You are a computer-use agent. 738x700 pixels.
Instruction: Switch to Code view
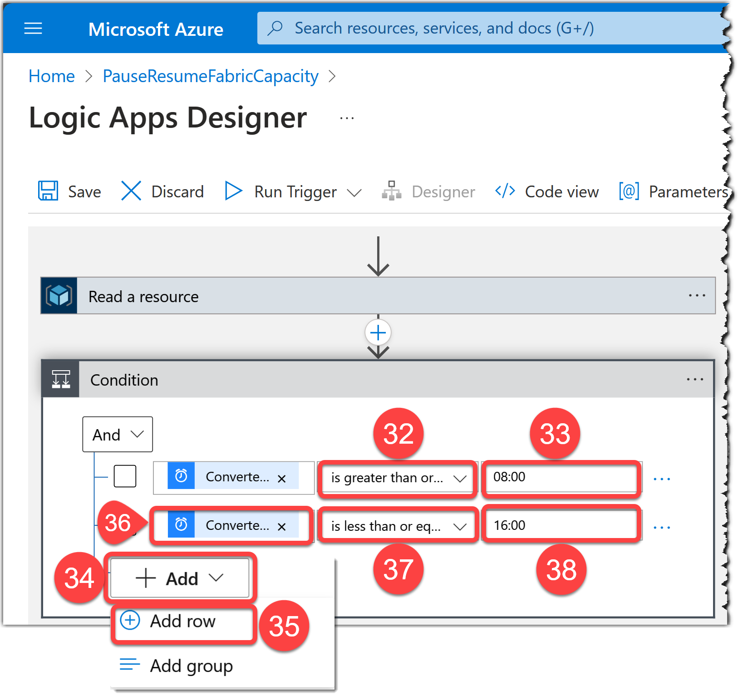point(562,192)
